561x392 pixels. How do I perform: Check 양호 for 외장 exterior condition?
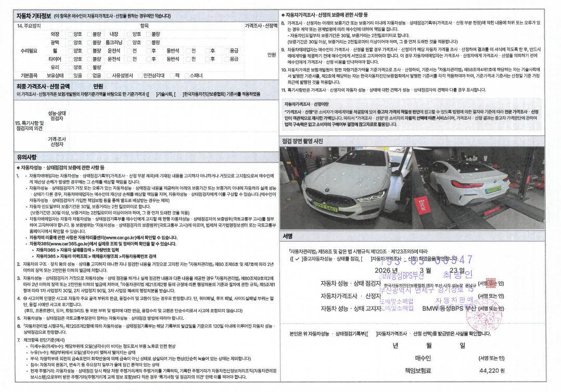point(70,34)
